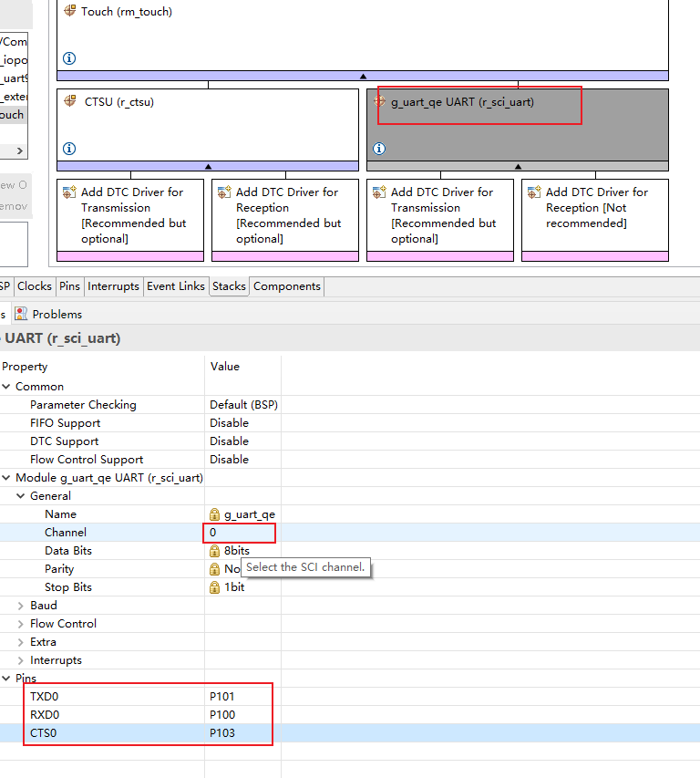
Task: Expand the Baud property group
Action: point(21,606)
